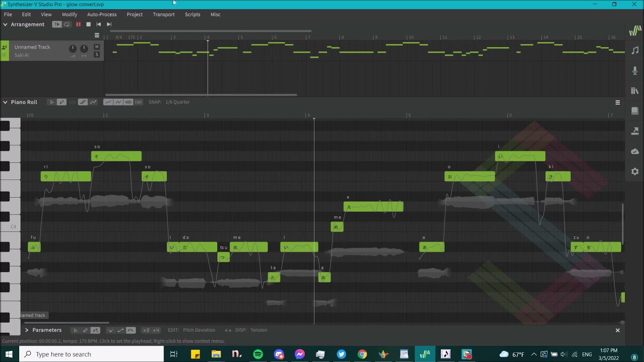Select the pencil draw tool in Piano Roll
This screenshot has width=644, height=362.
[x=61, y=102]
